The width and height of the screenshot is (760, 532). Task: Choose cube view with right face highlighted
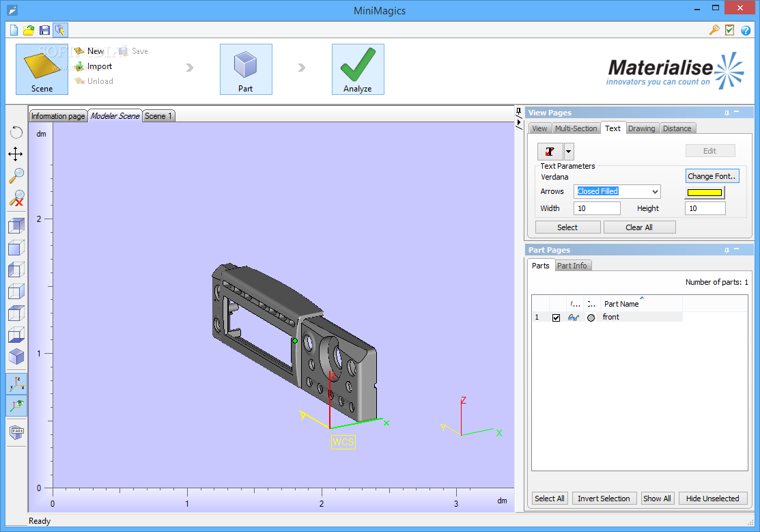(x=16, y=292)
